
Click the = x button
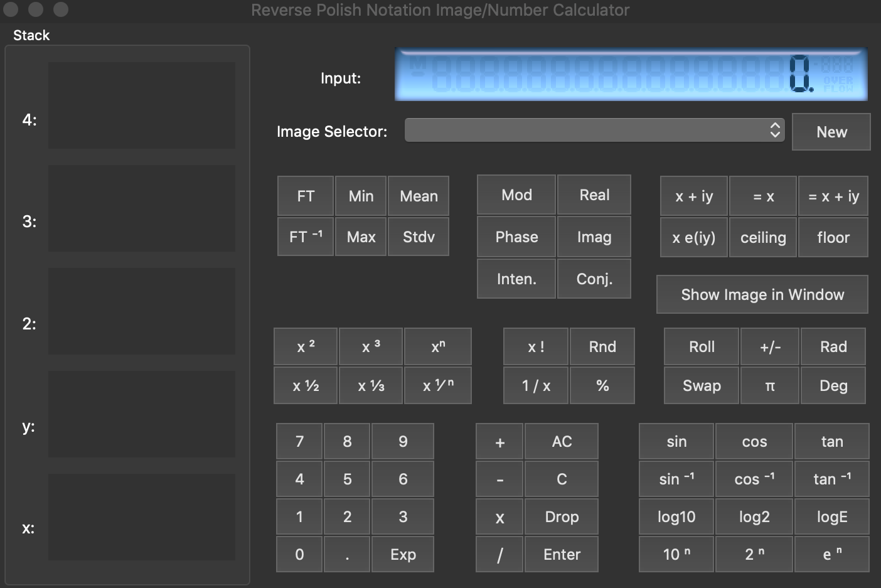point(763,196)
